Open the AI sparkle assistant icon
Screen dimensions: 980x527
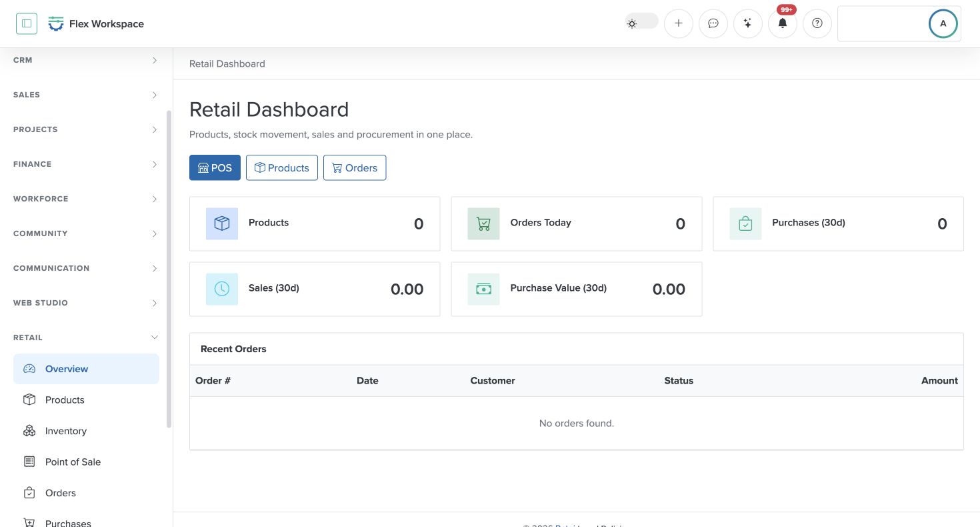click(x=748, y=23)
